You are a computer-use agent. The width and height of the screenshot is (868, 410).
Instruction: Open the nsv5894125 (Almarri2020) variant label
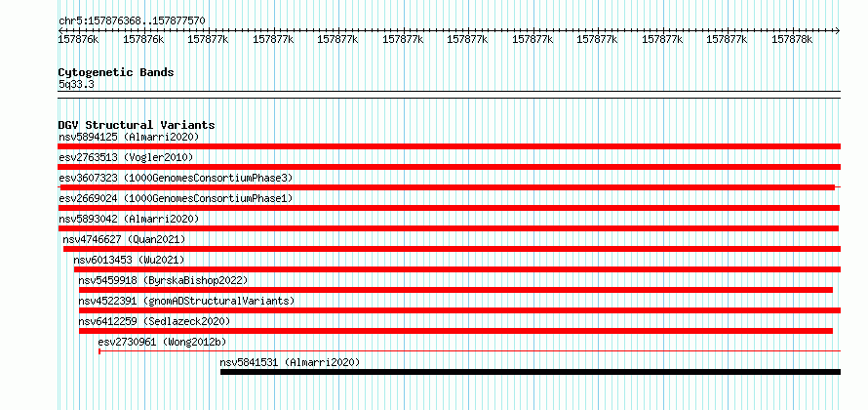pyautogui.click(x=129, y=137)
